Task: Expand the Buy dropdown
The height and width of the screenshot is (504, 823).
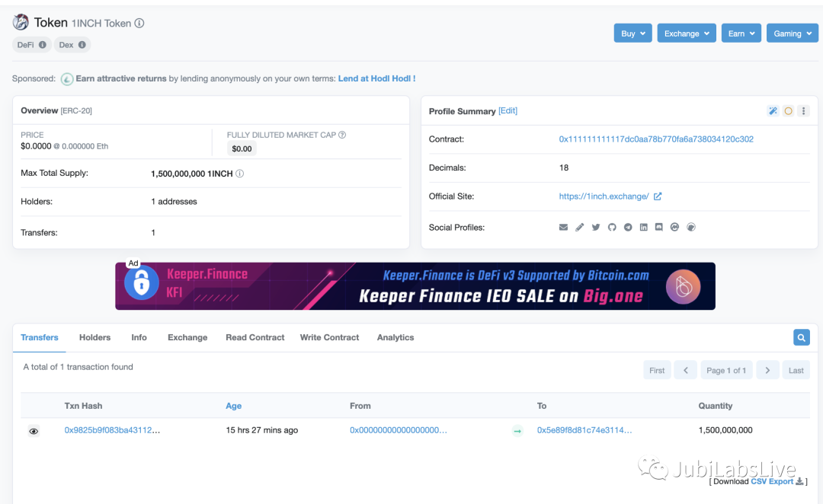Action: pos(632,33)
